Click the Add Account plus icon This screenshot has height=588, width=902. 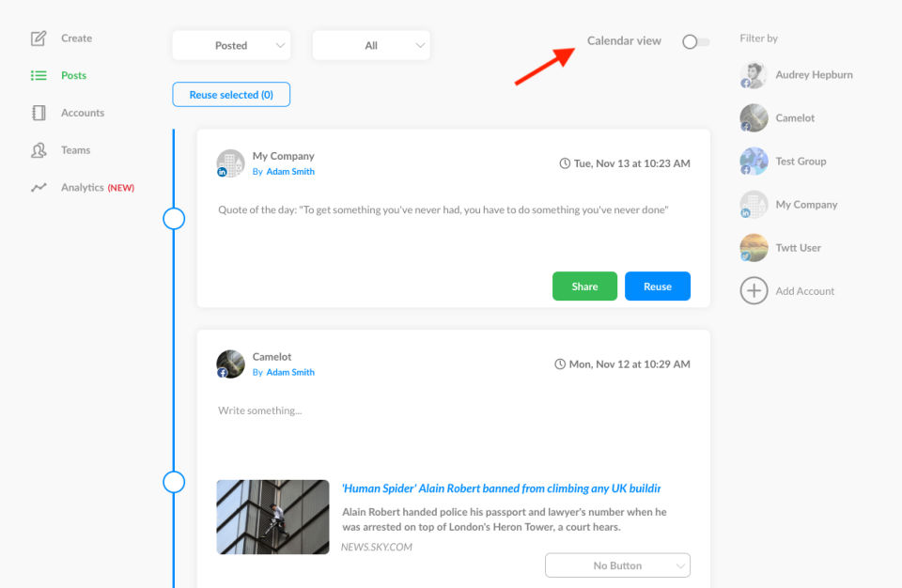pos(754,290)
